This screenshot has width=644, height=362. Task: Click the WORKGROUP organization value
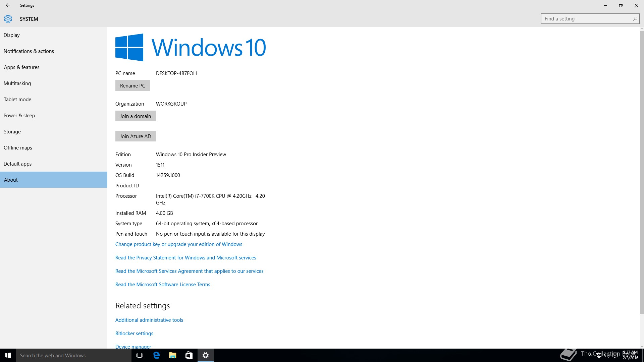point(171,104)
